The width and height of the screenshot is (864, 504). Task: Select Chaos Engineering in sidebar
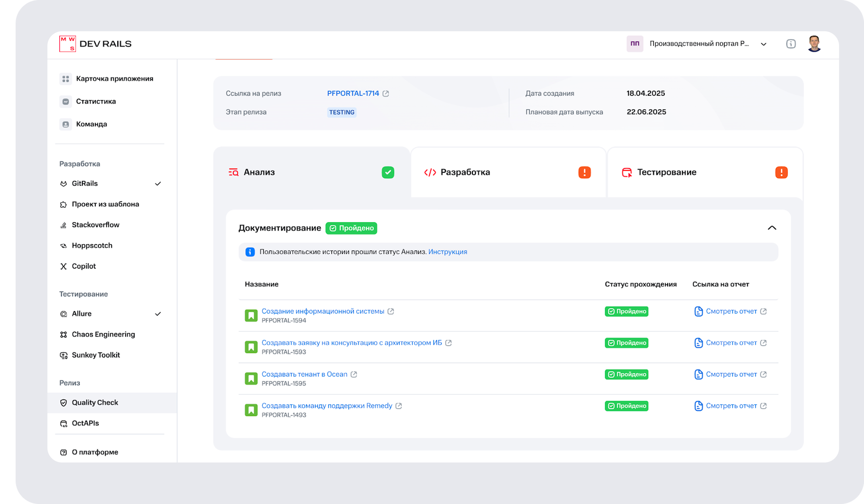tap(103, 334)
